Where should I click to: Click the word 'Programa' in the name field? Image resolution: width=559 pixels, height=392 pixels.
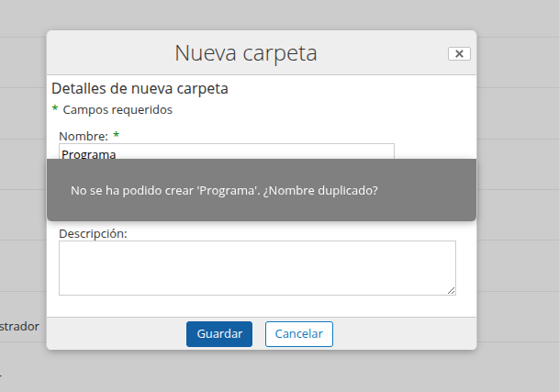(89, 153)
